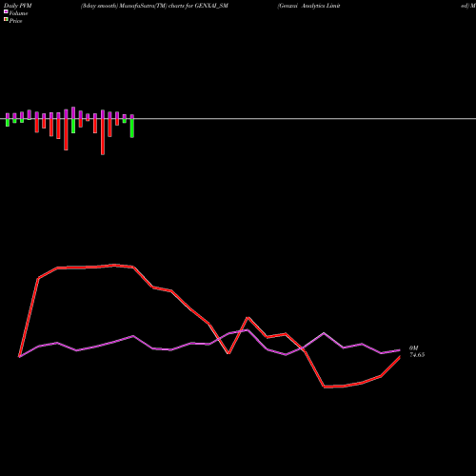The height and width of the screenshot is (476, 476).
Task: Click the tallest red bar in histogram
Action: tap(103, 137)
